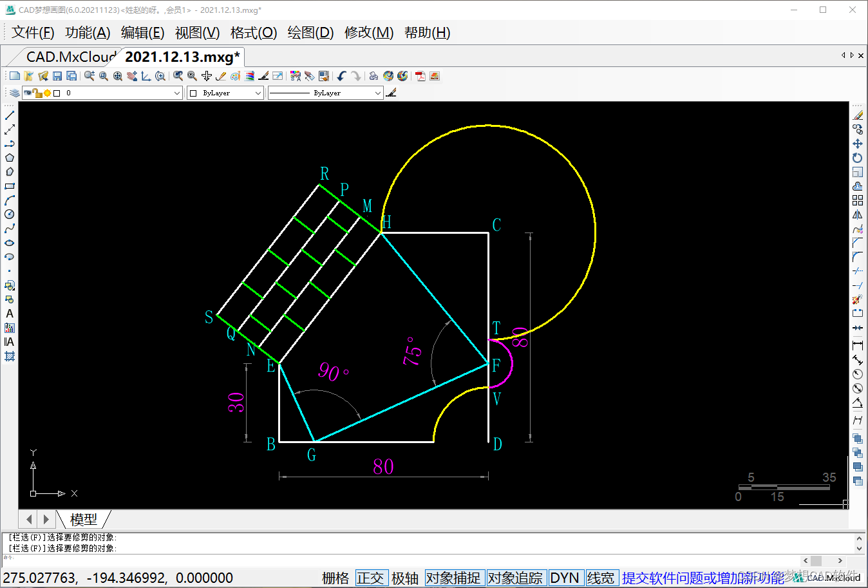Switch to the CAD.MxCloud tab

tap(70, 57)
